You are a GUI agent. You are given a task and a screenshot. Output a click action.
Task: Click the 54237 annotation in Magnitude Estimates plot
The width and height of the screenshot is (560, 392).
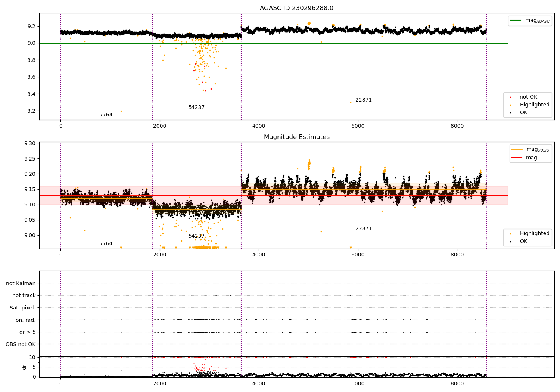[x=196, y=236]
